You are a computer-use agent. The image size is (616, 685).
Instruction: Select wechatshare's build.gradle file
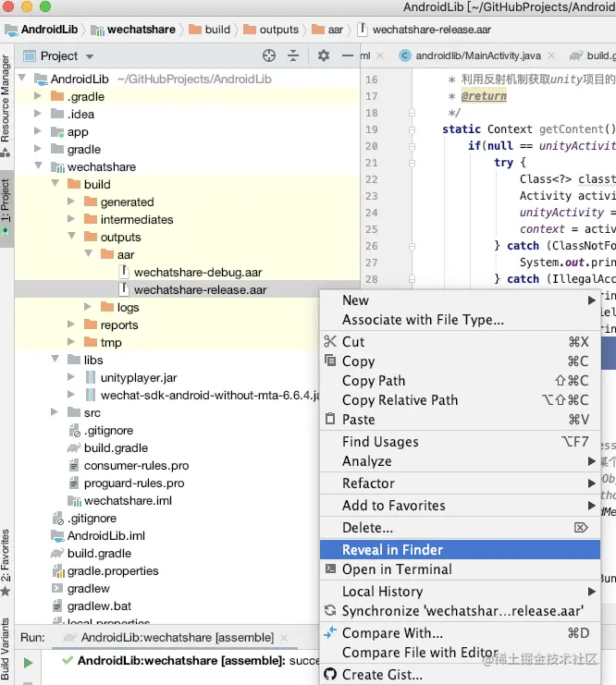coord(116,447)
